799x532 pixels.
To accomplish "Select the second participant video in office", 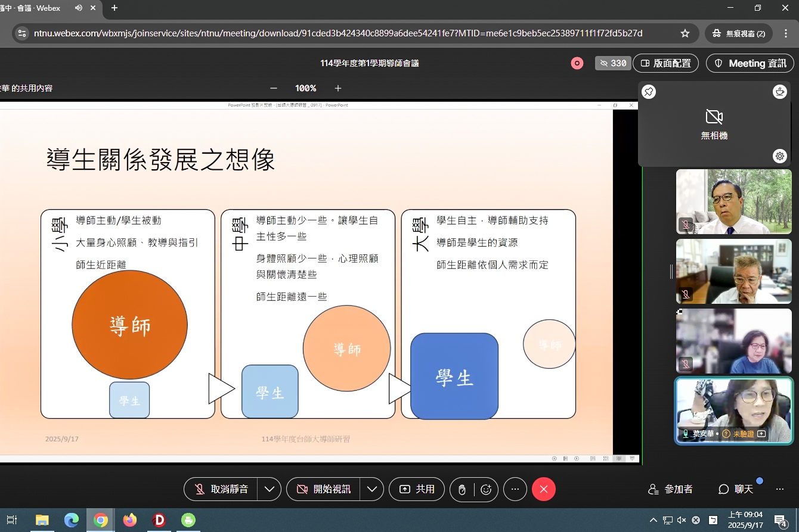I will pos(734,272).
